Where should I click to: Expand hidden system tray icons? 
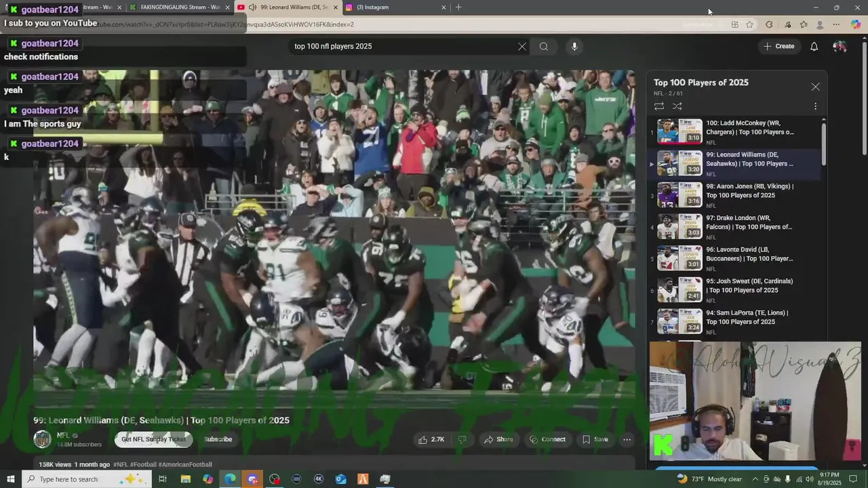coord(755,479)
